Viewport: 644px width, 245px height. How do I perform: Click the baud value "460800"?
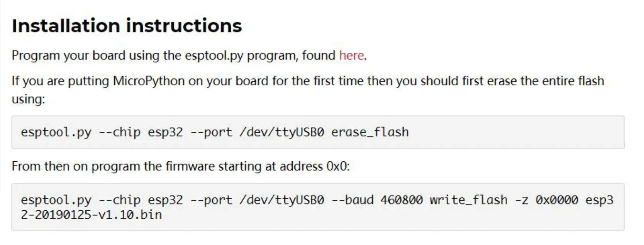(402, 200)
